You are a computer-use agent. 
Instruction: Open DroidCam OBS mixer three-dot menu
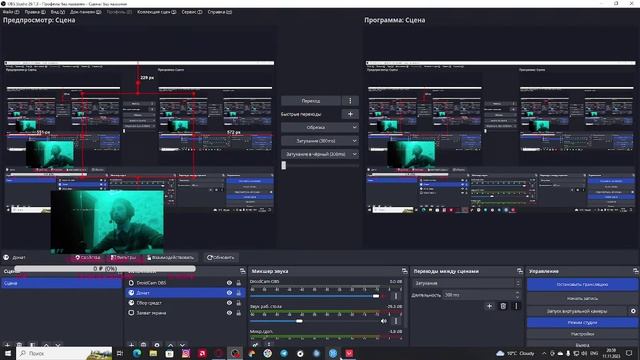pyautogui.click(x=396, y=296)
